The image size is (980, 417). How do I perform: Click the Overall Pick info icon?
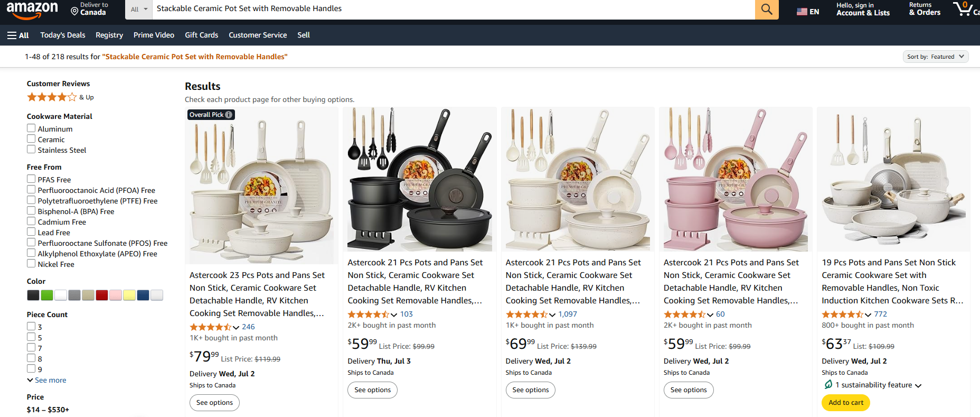(x=228, y=114)
